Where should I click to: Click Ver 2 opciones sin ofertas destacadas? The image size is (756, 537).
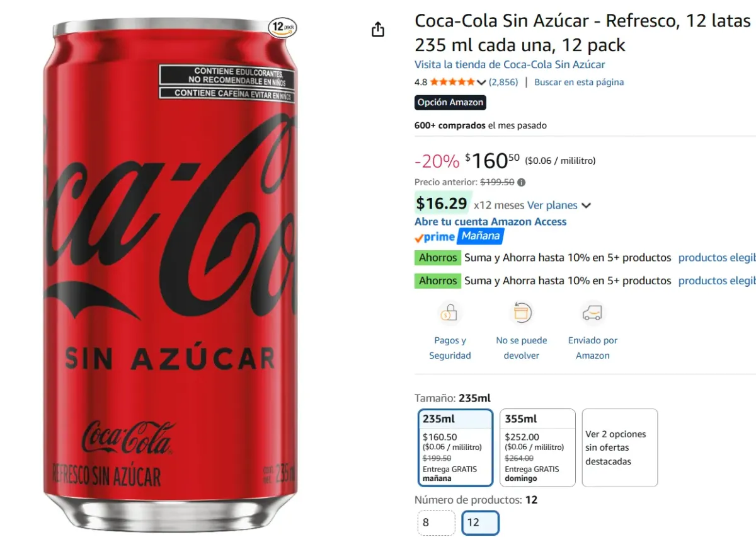click(619, 448)
